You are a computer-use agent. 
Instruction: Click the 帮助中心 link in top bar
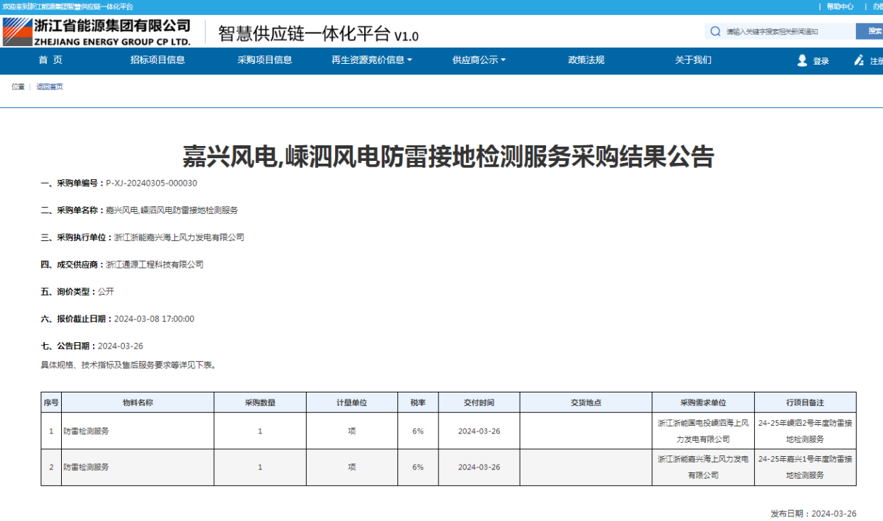click(839, 6)
